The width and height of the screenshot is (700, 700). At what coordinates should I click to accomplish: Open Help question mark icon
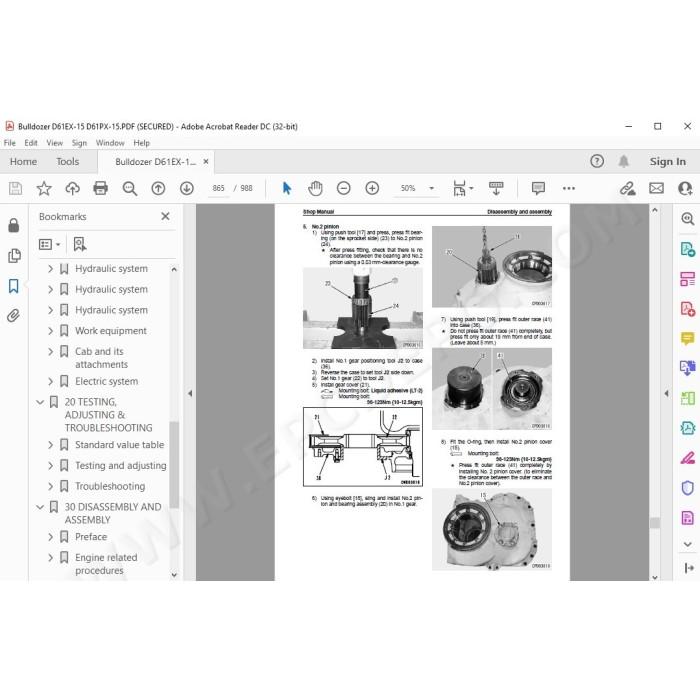(x=597, y=161)
